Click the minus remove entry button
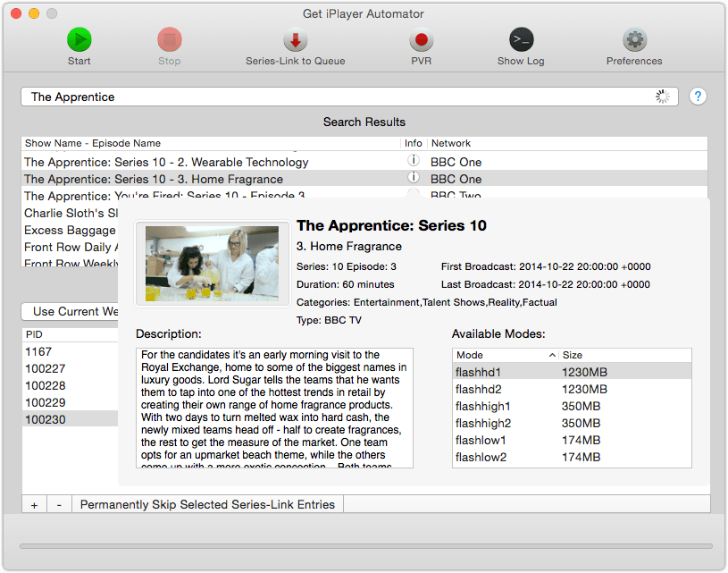 (x=59, y=505)
